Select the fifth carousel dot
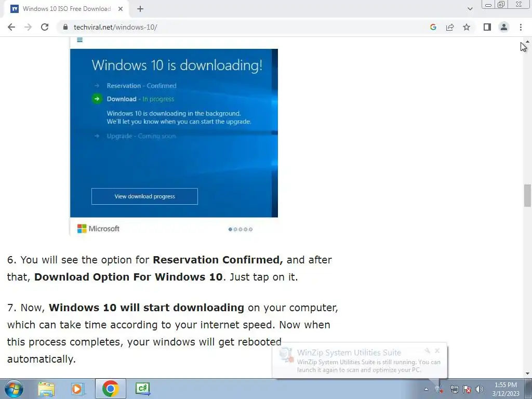This screenshot has height=399, width=532. click(x=251, y=229)
